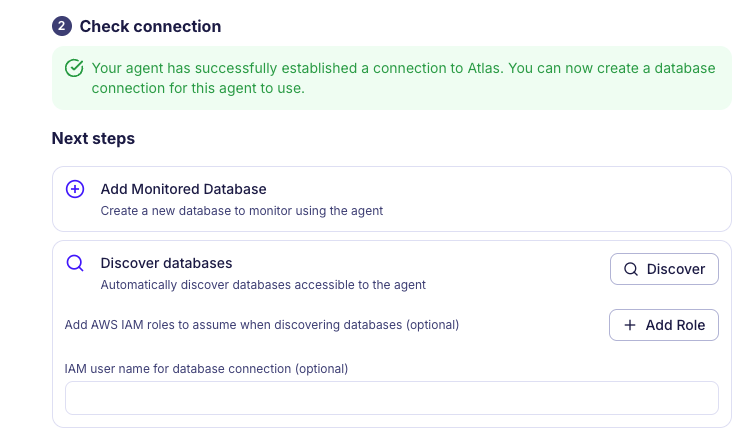
Task: Click the green checkmark success icon
Action: (74, 68)
